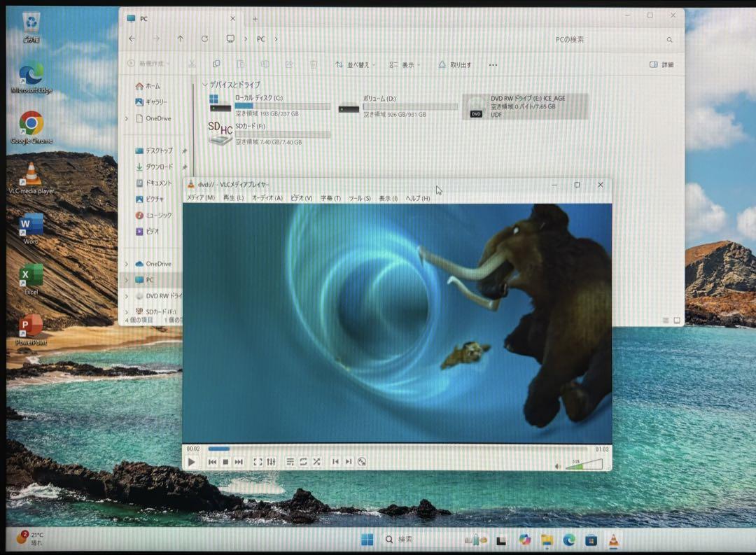The width and height of the screenshot is (756, 555).
Task: Adjust the VLC volume slider
Action: (x=584, y=464)
